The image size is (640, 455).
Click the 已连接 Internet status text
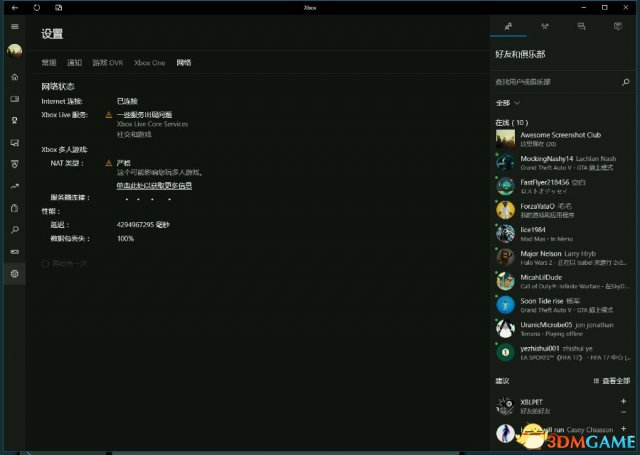click(127, 101)
